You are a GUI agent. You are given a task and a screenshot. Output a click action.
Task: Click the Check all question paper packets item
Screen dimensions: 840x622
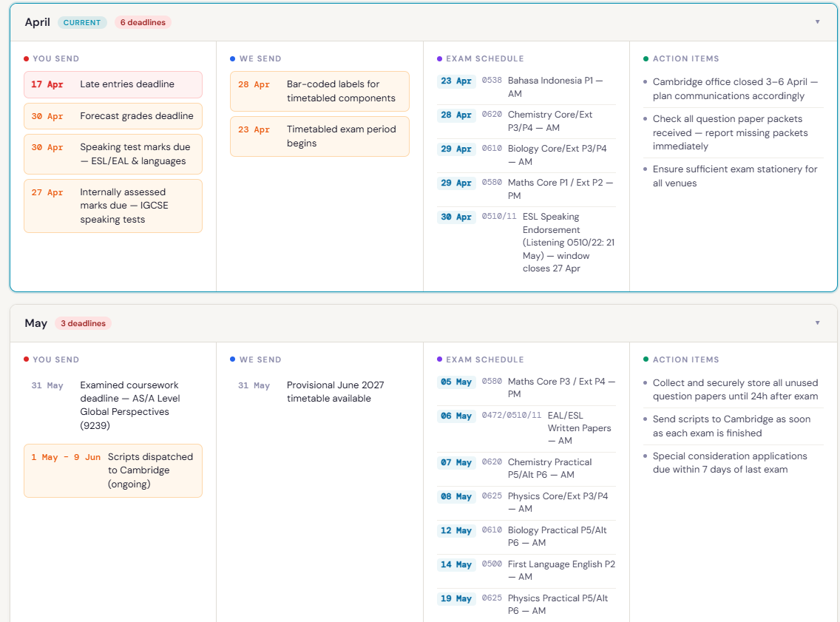tap(734, 132)
